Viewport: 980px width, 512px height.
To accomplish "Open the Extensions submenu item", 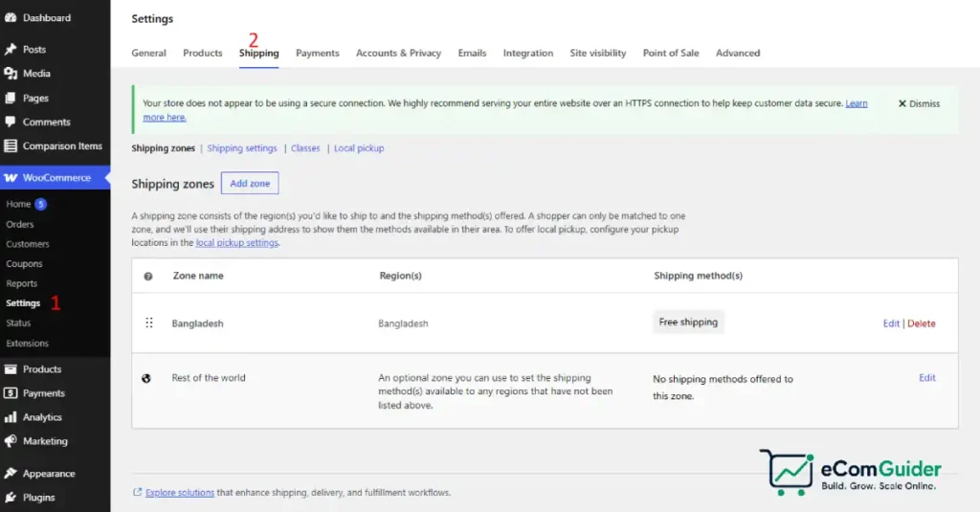I will 27,344.
